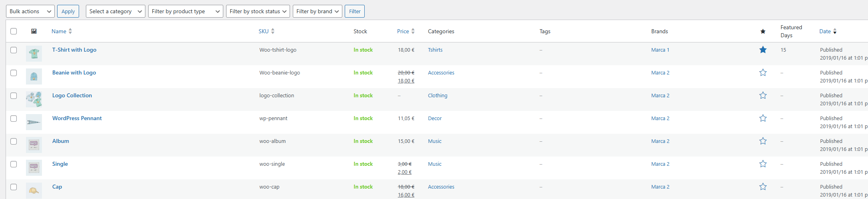Open T-Shirt with Logo product thumbnail

tap(34, 54)
